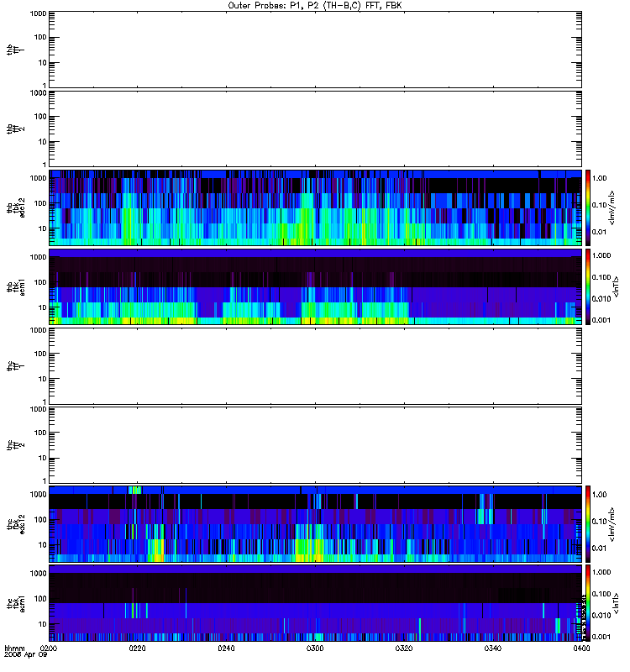
Task: Select the thc fbk scm1 spectrogram panel
Action: (315, 603)
